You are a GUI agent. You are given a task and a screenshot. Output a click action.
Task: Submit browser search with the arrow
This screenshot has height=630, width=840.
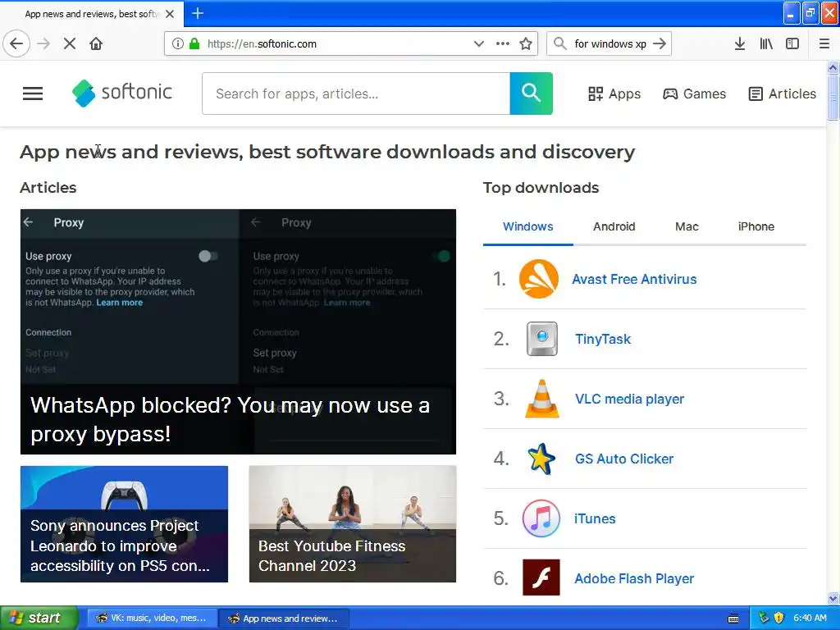(x=660, y=43)
